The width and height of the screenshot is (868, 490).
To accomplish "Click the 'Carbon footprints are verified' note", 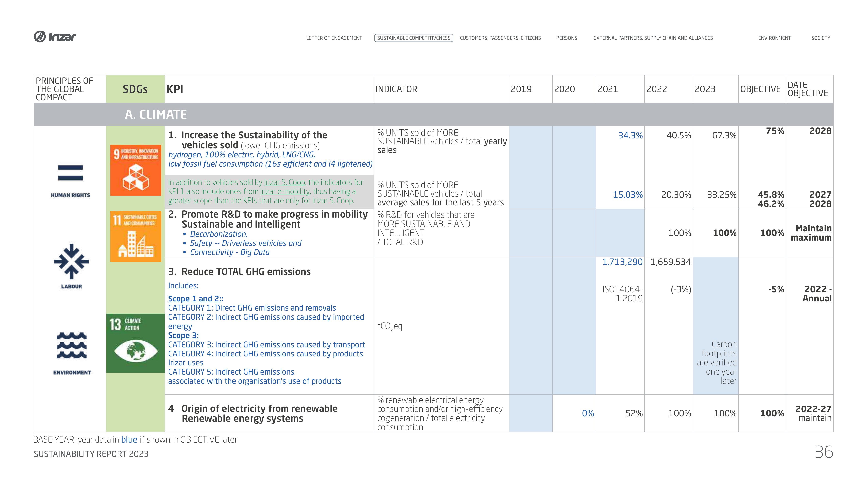I will tap(717, 362).
